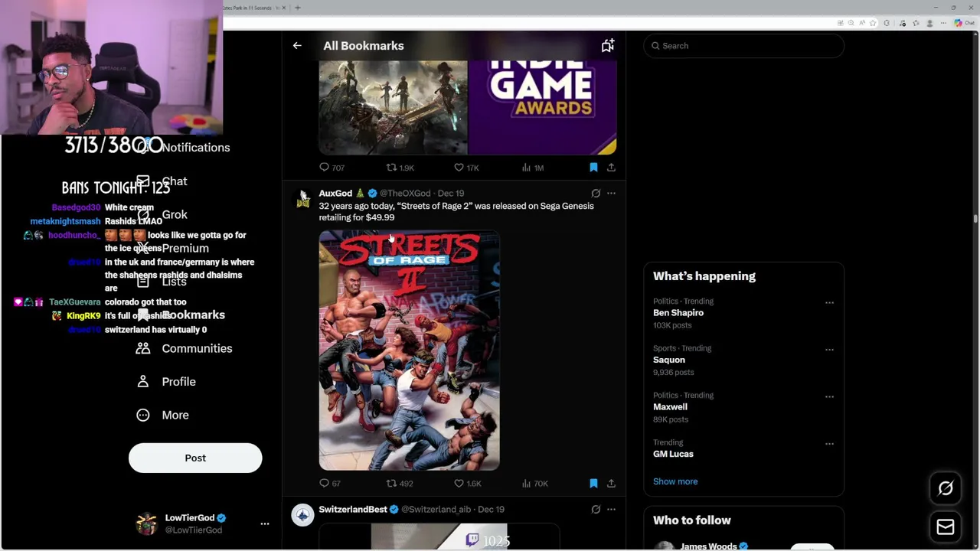Screen dimensions: 980x551
Task: Open more options for GM Lucas trend
Action: coord(829,444)
